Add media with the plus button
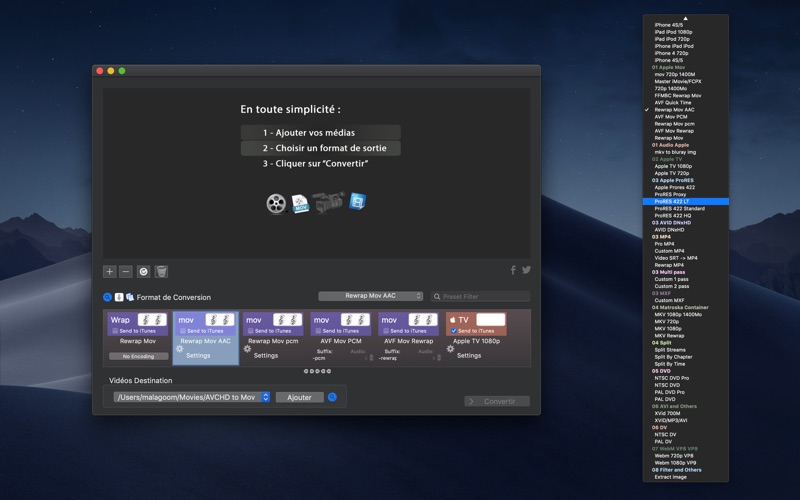The width and height of the screenshot is (800, 500). [109, 271]
